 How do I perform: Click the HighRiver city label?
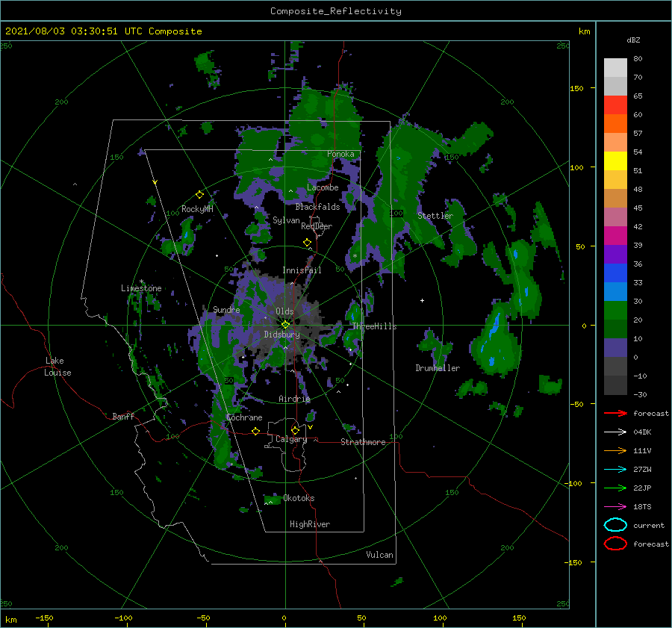[x=310, y=524]
